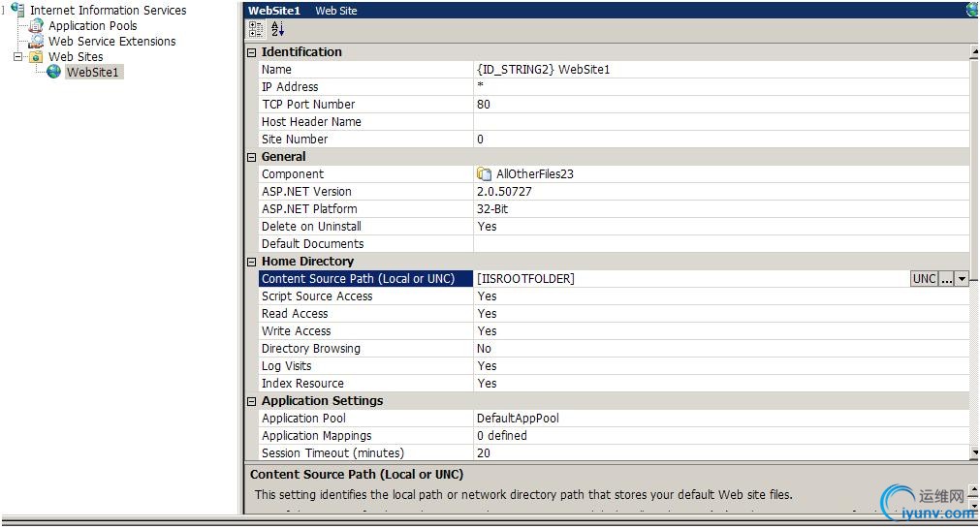Collapse the Web Sites tree node
This screenshot has height=529, width=980.
(x=17, y=56)
